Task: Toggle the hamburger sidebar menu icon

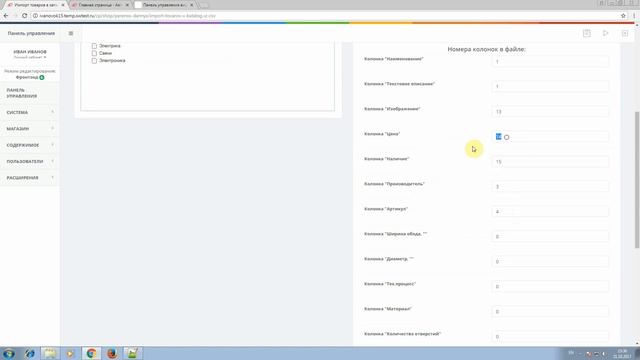Action: click(x=71, y=33)
